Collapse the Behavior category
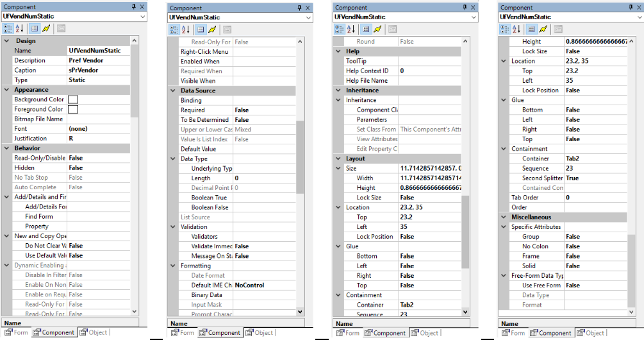This screenshot has width=644, height=349. click(6, 148)
